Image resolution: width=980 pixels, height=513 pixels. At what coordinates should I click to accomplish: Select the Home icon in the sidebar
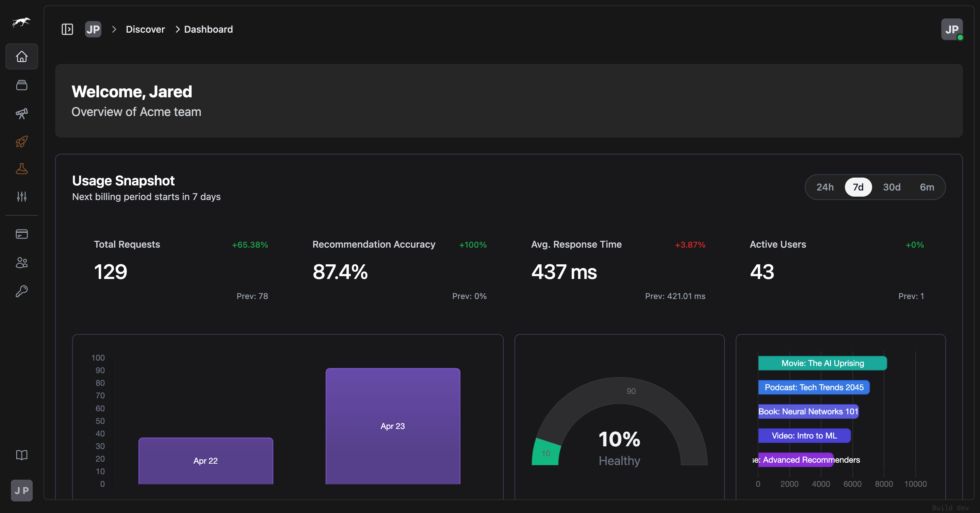point(21,56)
